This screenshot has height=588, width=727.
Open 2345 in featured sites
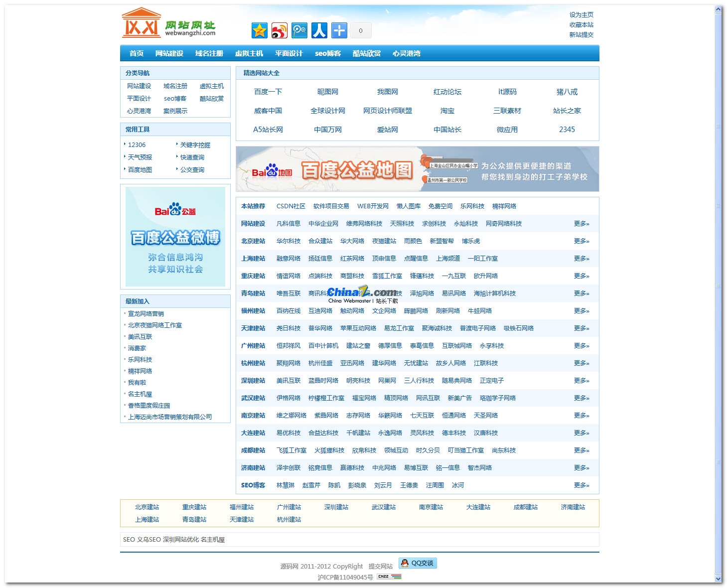567,130
